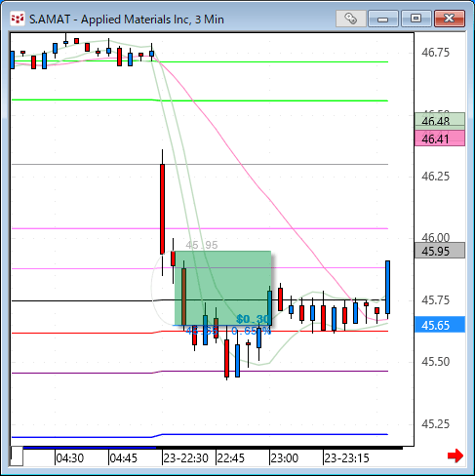
Task: Select the gray 45.95 price label
Action: (440, 251)
